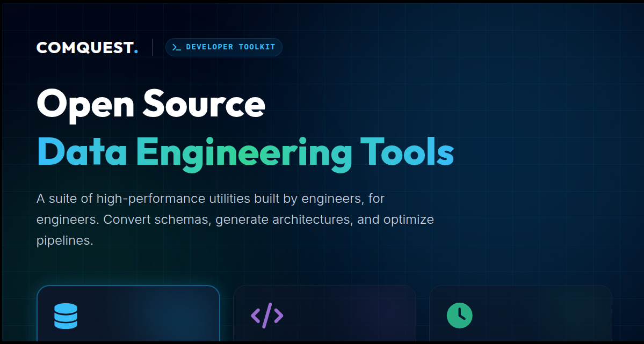This screenshot has width=644, height=344.
Task: Click the rightmost tool card
Action: coord(520,317)
